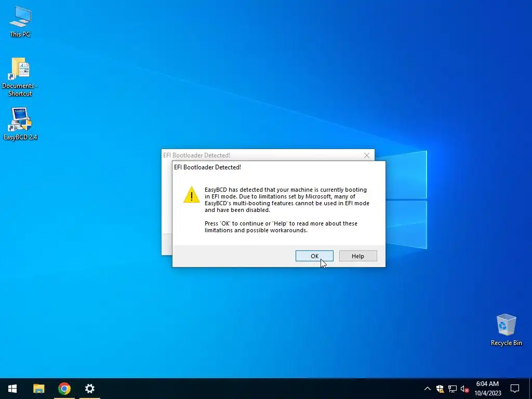
Task: Open the Windows Start menu
Action: [12, 389]
